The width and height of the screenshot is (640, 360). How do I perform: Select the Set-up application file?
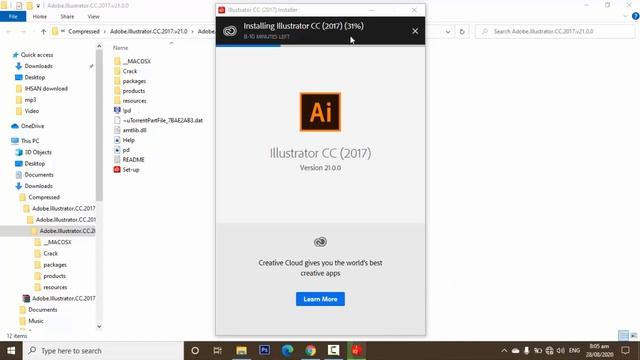point(127,169)
